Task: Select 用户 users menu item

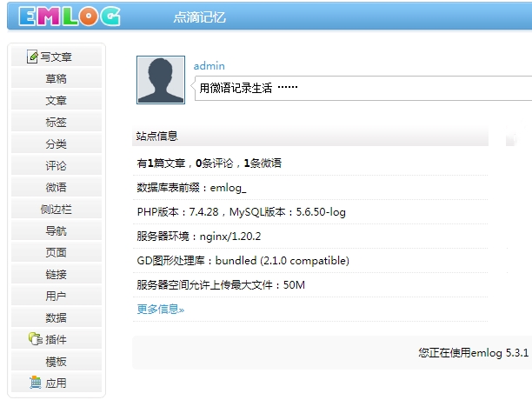Action: [57, 297]
